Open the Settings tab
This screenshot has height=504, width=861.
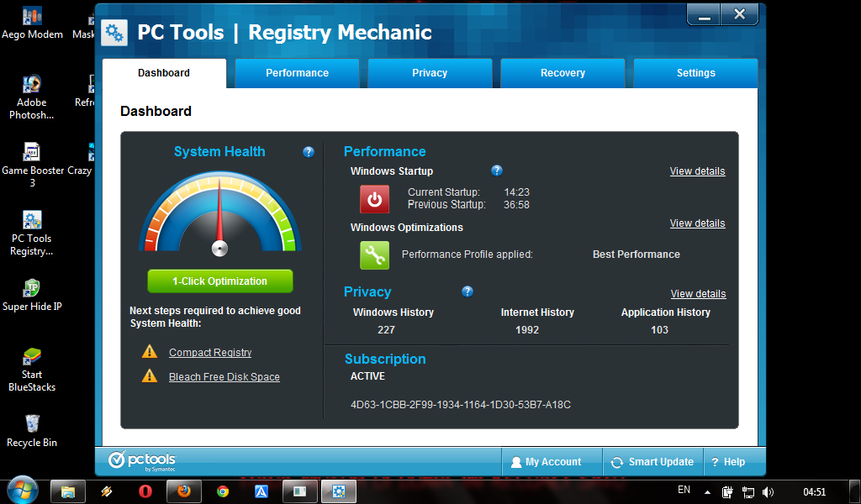[695, 73]
